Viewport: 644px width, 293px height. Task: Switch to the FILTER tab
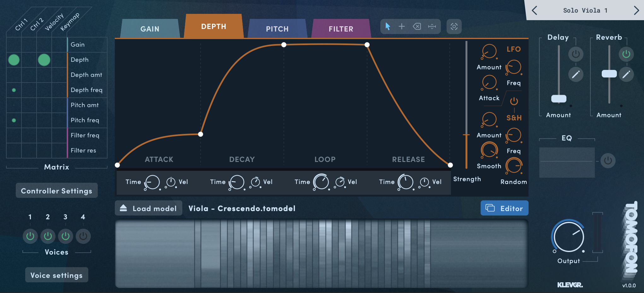[x=341, y=29]
